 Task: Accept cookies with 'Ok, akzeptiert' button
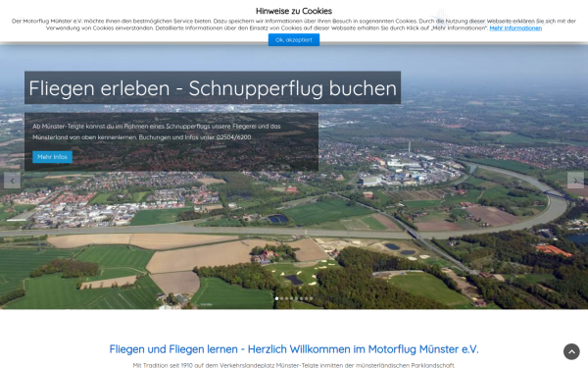294,40
